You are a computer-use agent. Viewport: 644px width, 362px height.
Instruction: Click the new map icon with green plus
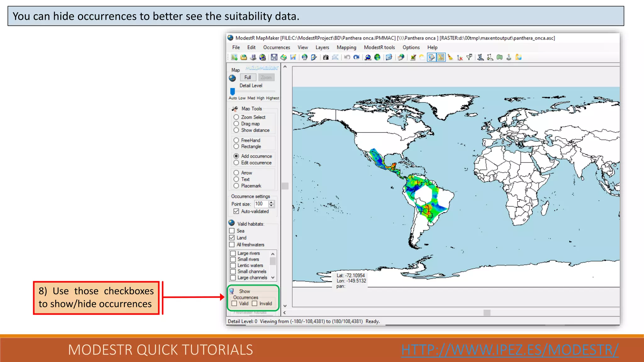pos(234,57)
